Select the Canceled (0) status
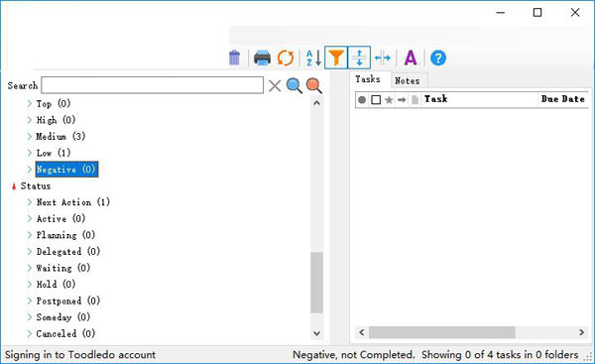 pos(65,333)
